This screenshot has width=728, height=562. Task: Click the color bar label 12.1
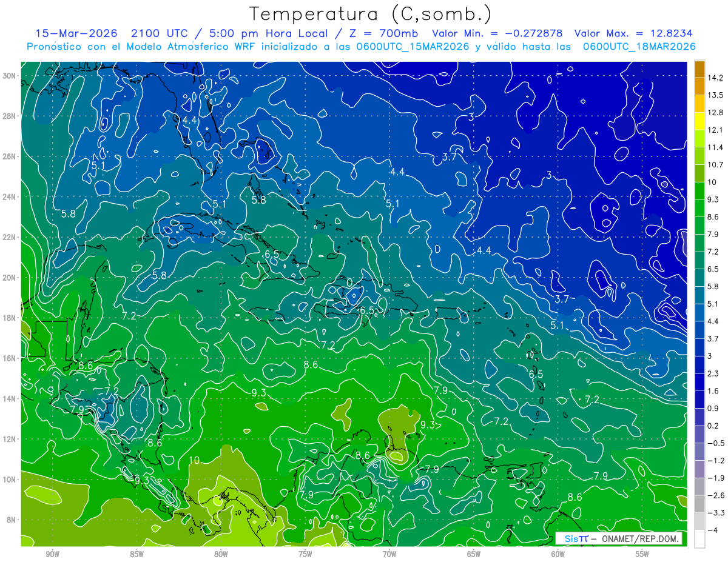pos(716,130)
